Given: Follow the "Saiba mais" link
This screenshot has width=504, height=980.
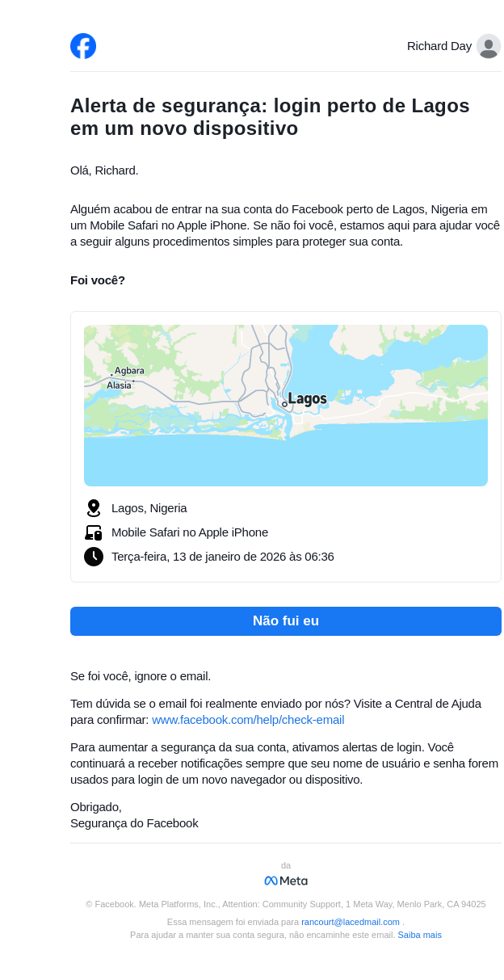Looking at the screenshot, I should 419,935.
